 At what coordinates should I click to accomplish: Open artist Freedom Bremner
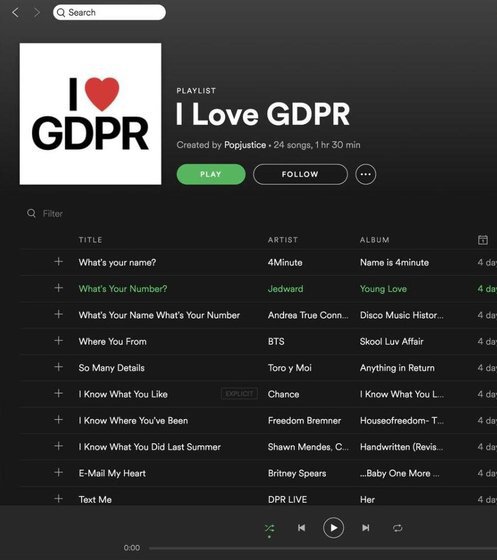(304, 421)
